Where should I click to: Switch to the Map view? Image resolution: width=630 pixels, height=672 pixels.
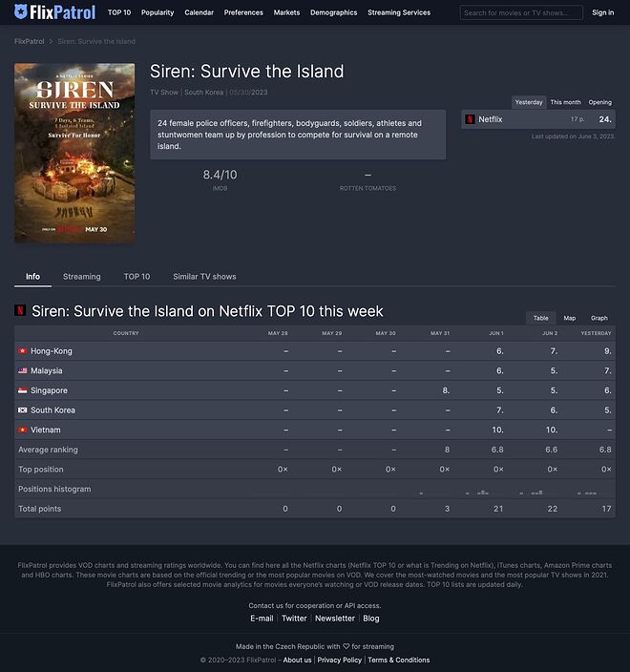(x=570, y=318)
